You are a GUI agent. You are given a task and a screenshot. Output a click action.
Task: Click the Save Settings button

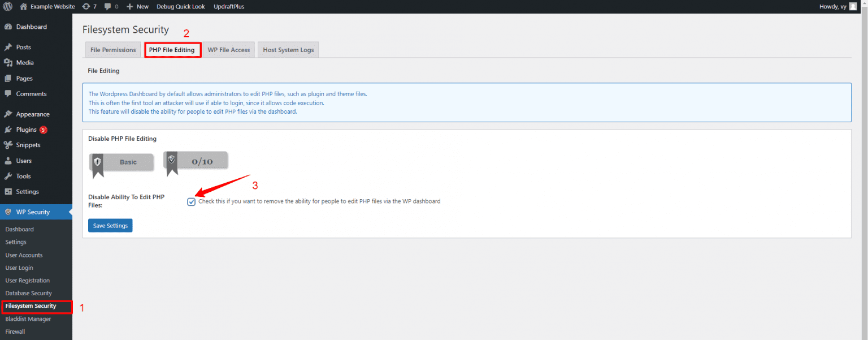click(110, 226)
